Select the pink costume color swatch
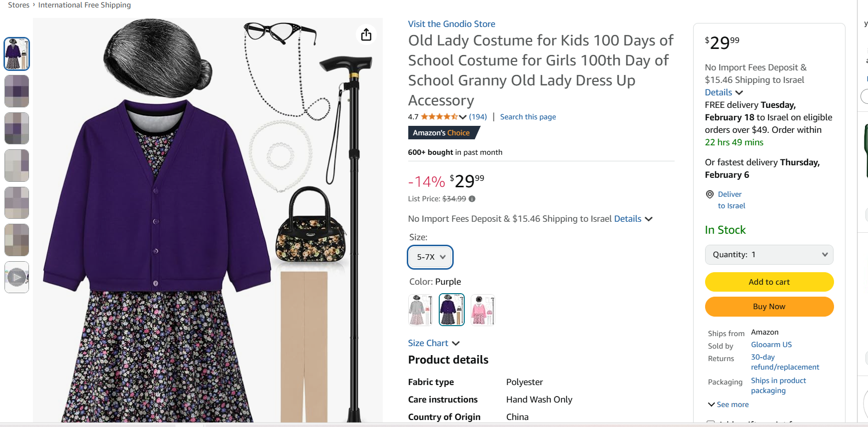 click(483, 310)
